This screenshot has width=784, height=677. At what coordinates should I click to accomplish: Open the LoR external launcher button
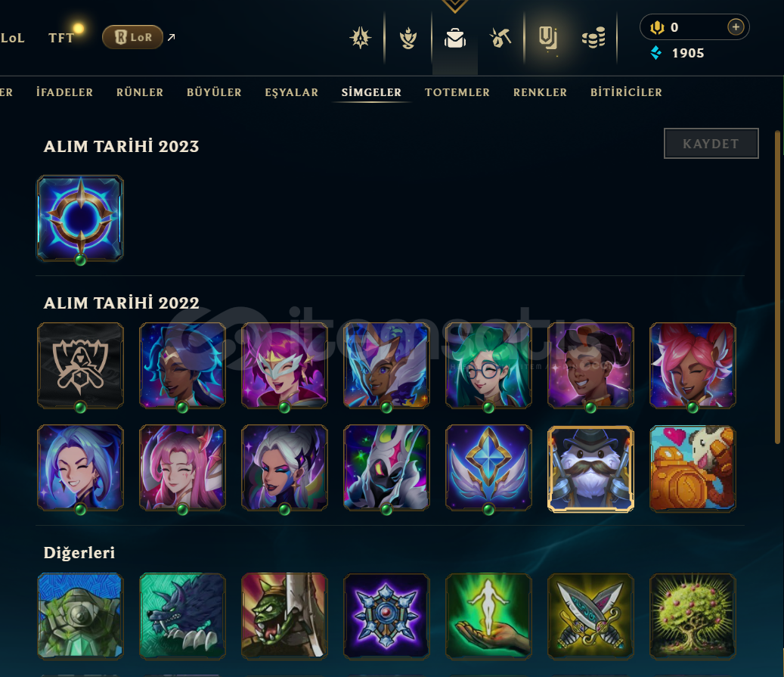(132, 37)
